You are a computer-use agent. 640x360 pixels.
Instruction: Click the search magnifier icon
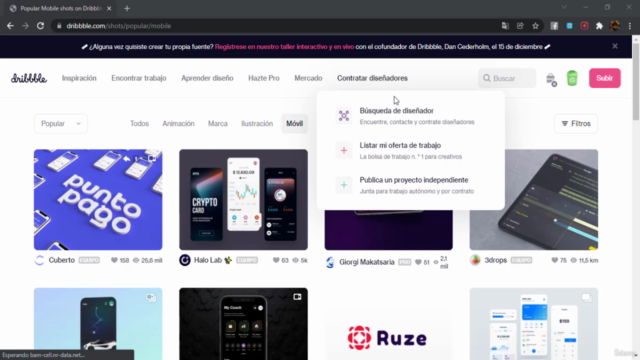coord(487,78)
